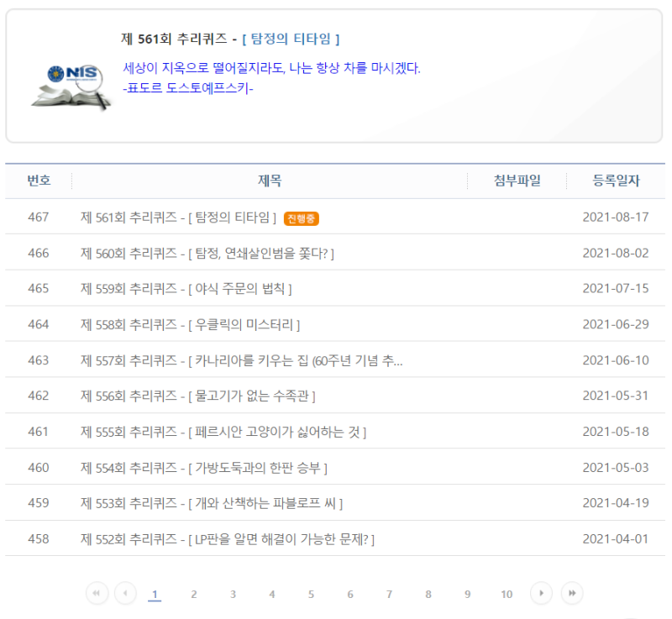Viewport: 672px width, 619px height.
Task: Click row number 462
Action: (x=38, y=396)
